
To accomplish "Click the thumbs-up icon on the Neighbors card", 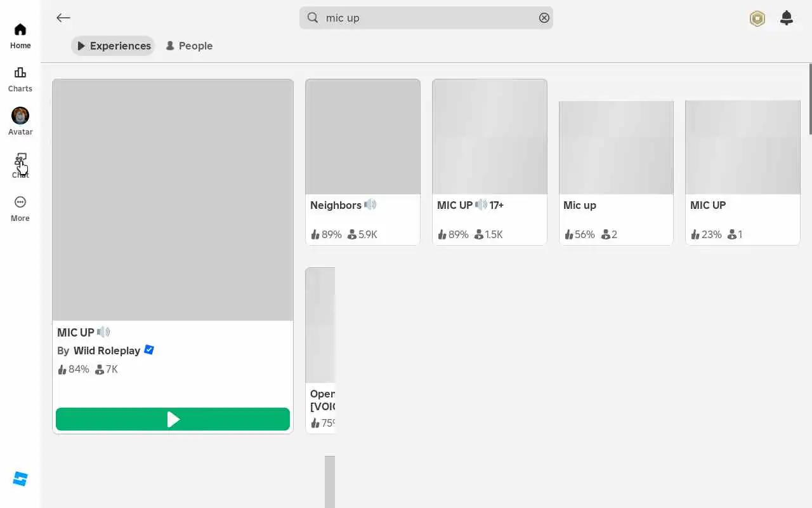I will 315,234.
